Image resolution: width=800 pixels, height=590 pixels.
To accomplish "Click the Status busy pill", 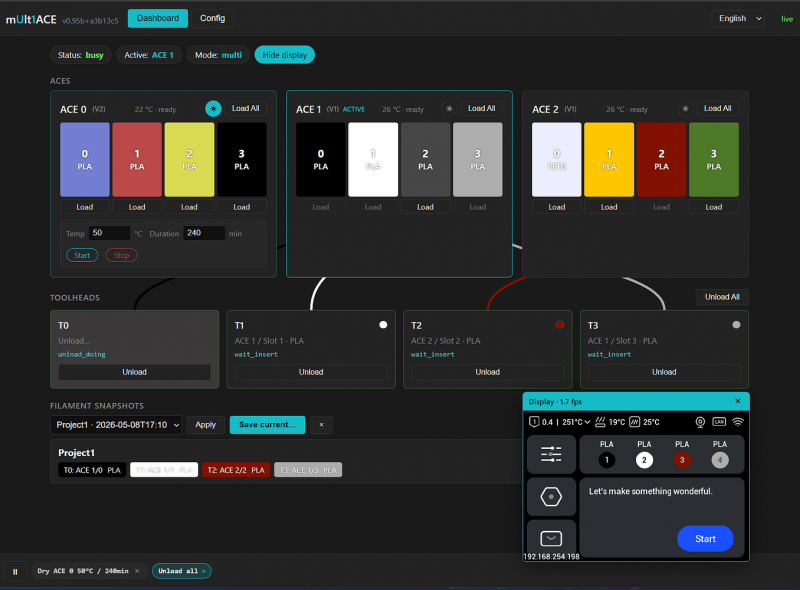I will 81,55.
